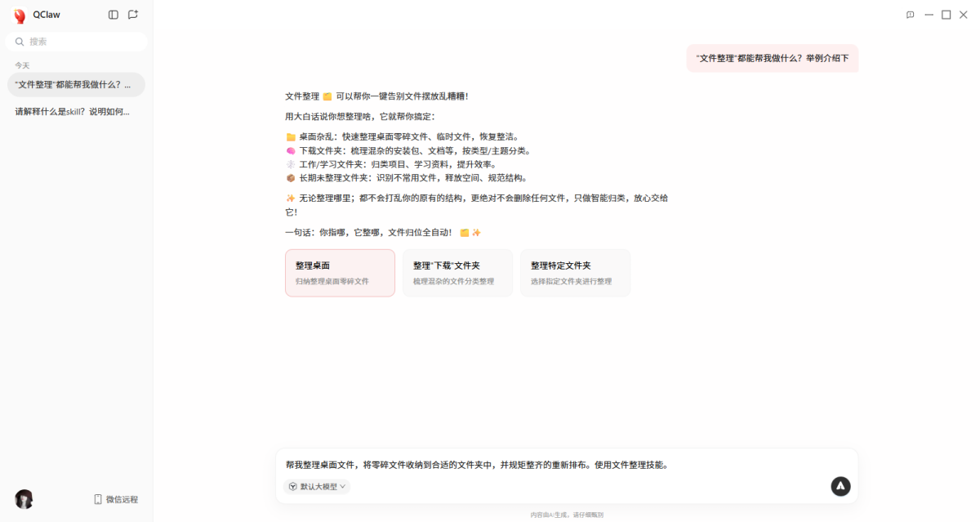
Task: Click the model icon in 默认大模型 chip
Action: tap(293, 486)
